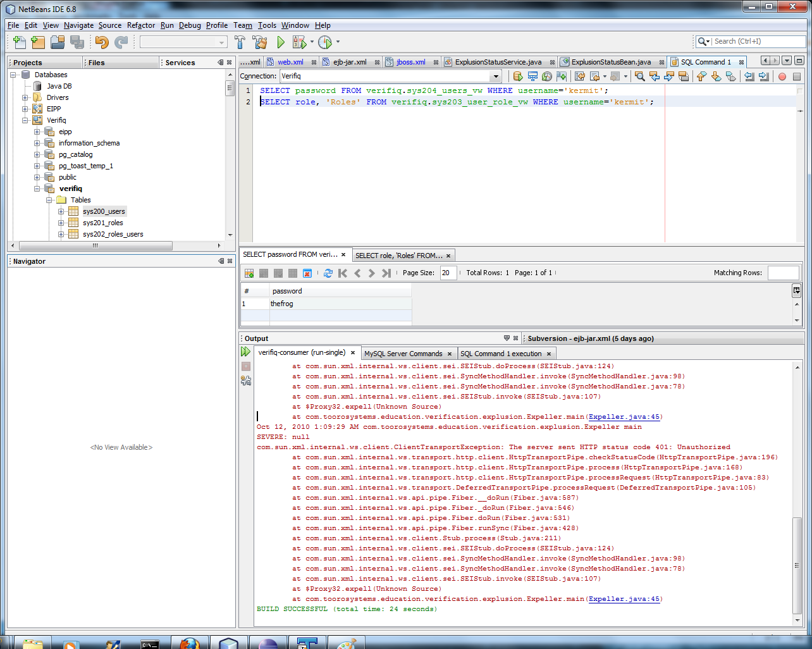The width and height of the screenshot is (812, 649).
Task: Open the Debug Main Project dropdown arrow
Action: 312,42
